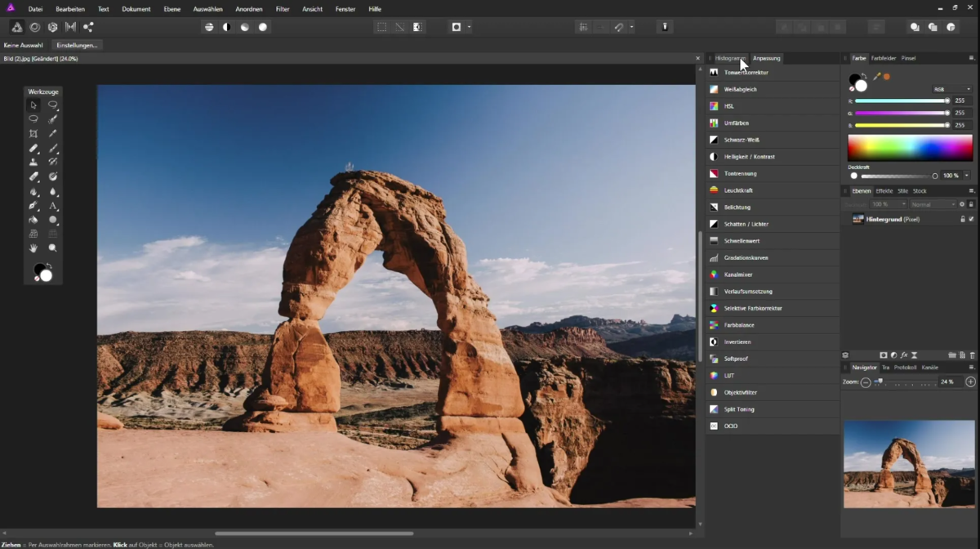Add the Gradationskurven adjustment
This screenshot has width=980, height=549.
[746, 257]
